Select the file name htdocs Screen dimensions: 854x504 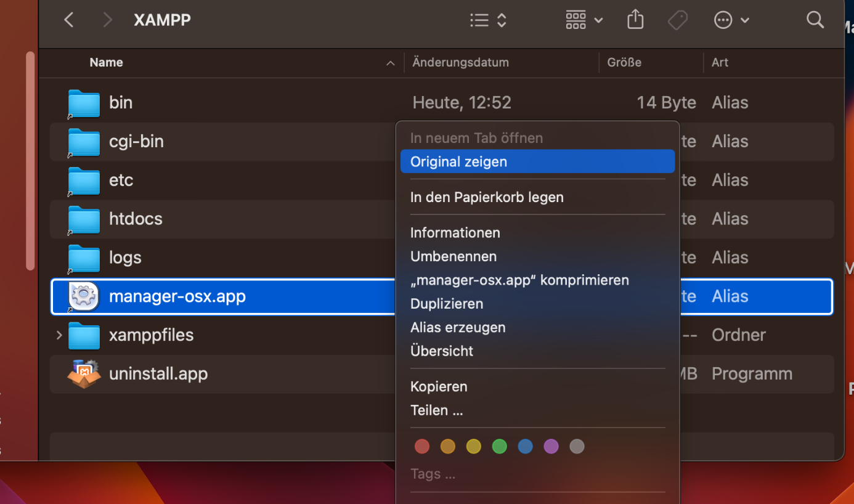pos(136,219)
